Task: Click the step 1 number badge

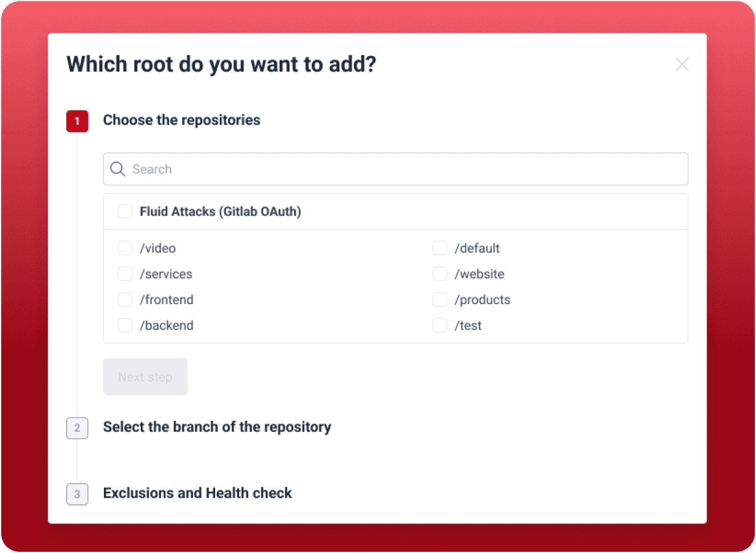Action: [x=77, y=121]
